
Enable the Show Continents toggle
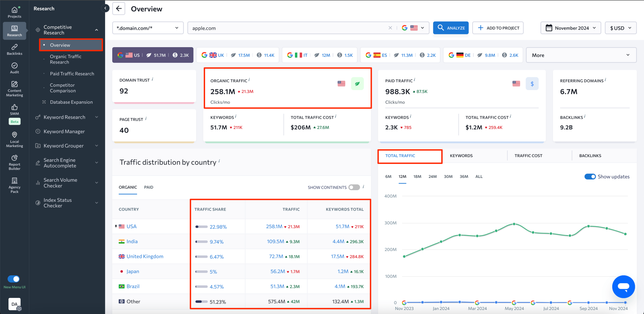point(354,187)
